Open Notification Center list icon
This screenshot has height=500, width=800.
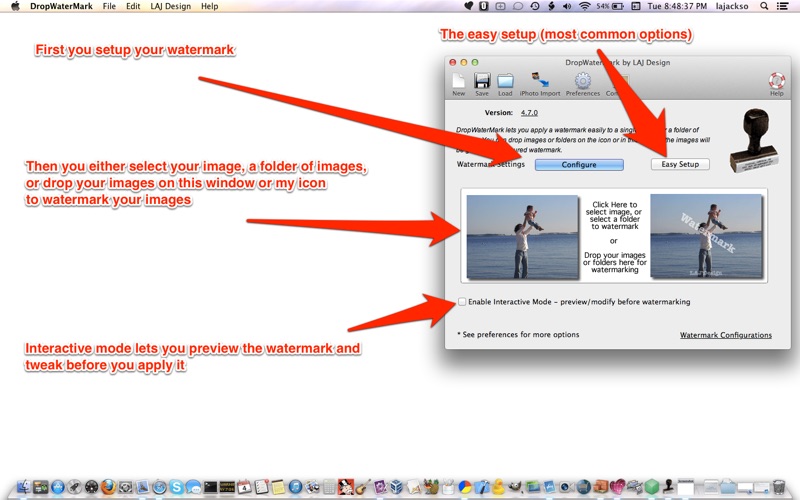(x=782, y=6)
